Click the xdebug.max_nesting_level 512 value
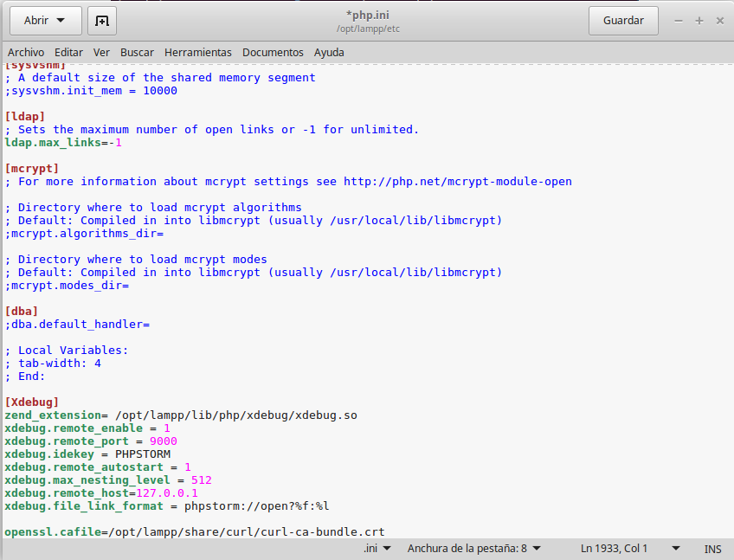Viewport: 734px width, 560px height. coord(202,480)
